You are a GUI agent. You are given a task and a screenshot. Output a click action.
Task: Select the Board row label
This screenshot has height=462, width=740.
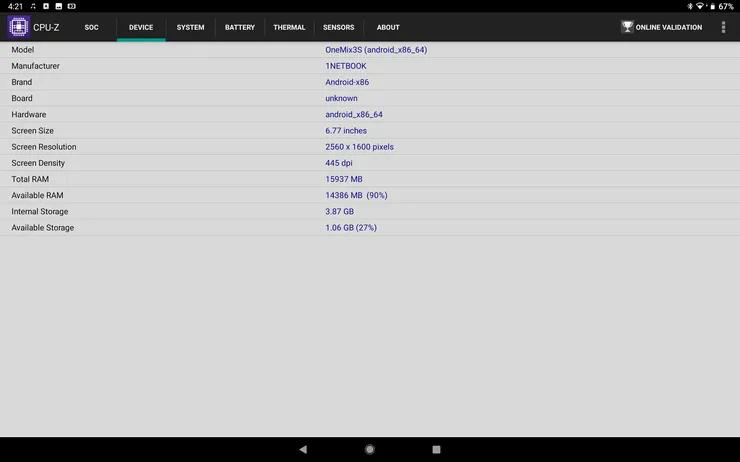tap(22, 98)
